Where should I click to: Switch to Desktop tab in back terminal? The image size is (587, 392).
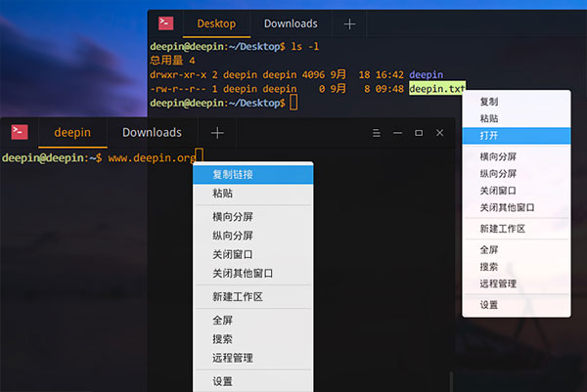(x=216, y=23)
